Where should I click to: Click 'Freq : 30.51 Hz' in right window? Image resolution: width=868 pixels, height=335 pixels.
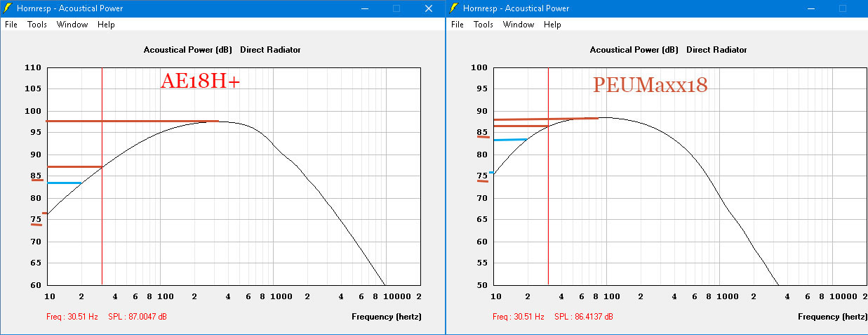(x=519, y=317)
